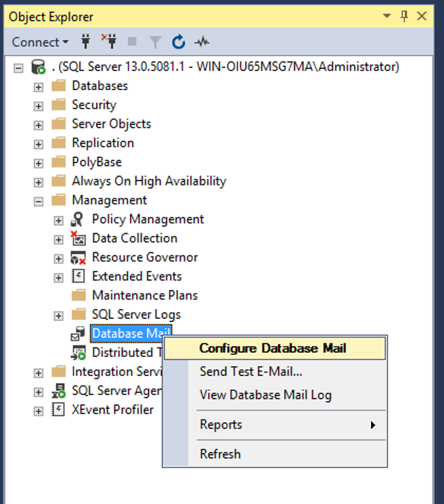Expand the SQL Server Logs node

(x=58, y=316)
